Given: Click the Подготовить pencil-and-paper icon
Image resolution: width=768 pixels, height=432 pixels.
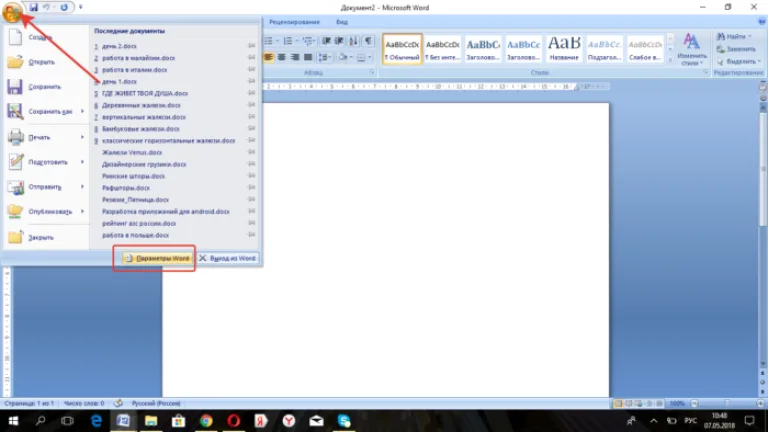Looking at the screenshot, I should coord(15,162).
